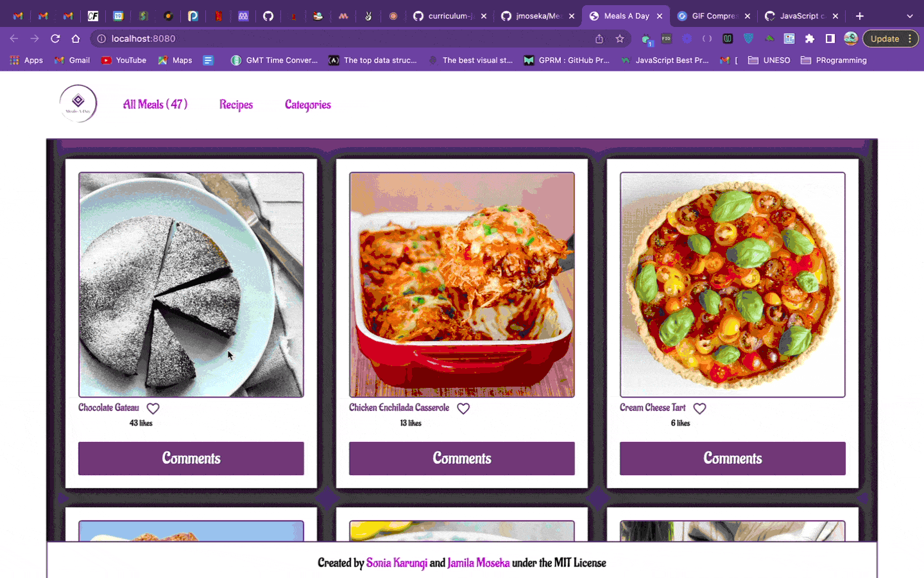Go to browser home with the house icon
The image size is (924, 578).
(76, 39)
